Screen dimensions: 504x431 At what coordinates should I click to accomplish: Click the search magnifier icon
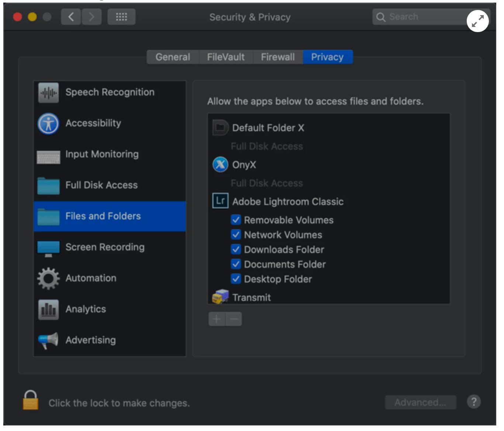click(x=381, y=17)
